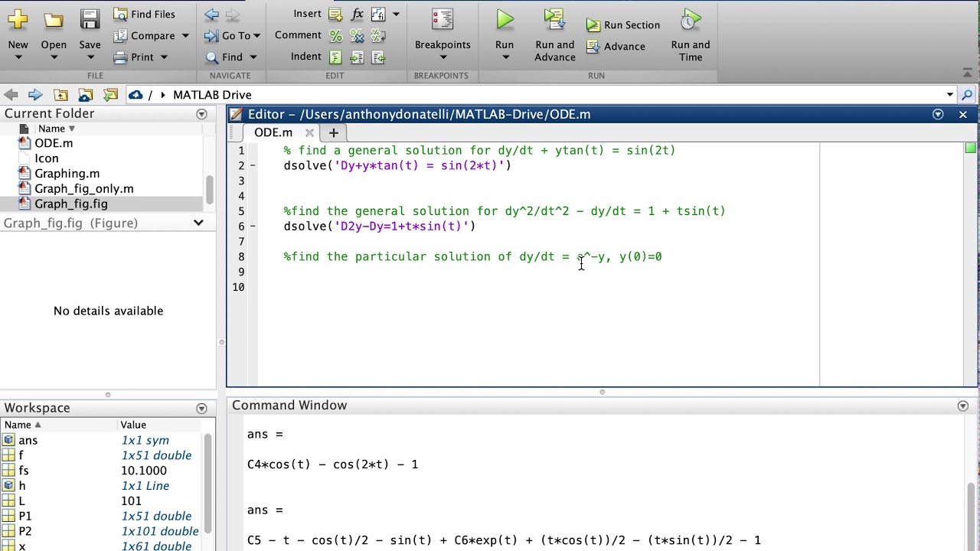Open the Open dropdown arrow
This screenshot has width=980, height=551.
pos(54,57)
